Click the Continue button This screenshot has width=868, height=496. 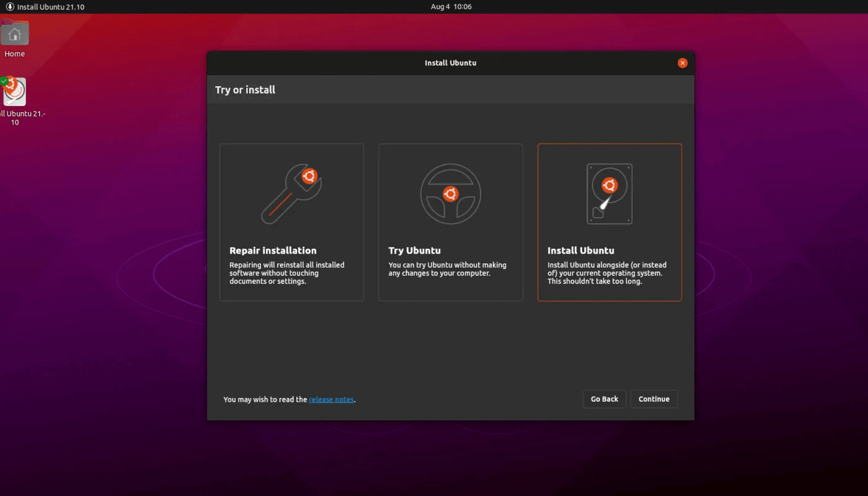click(654, 399)
